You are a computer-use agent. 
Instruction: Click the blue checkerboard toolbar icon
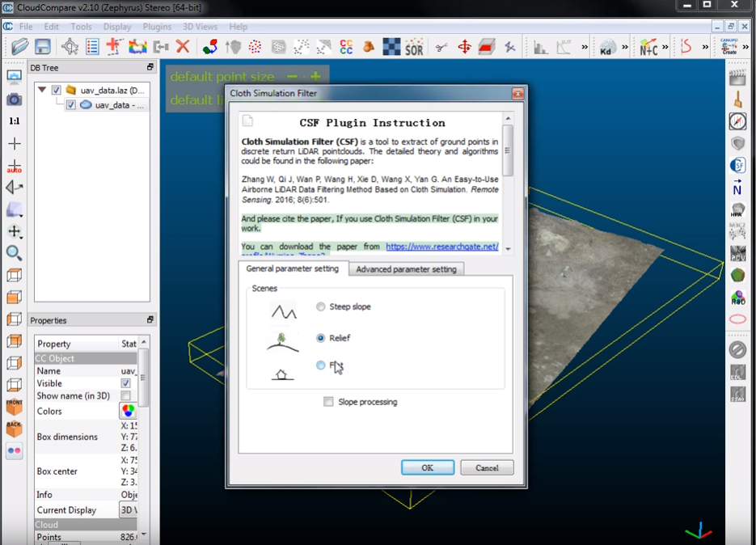tap(391, 47)
